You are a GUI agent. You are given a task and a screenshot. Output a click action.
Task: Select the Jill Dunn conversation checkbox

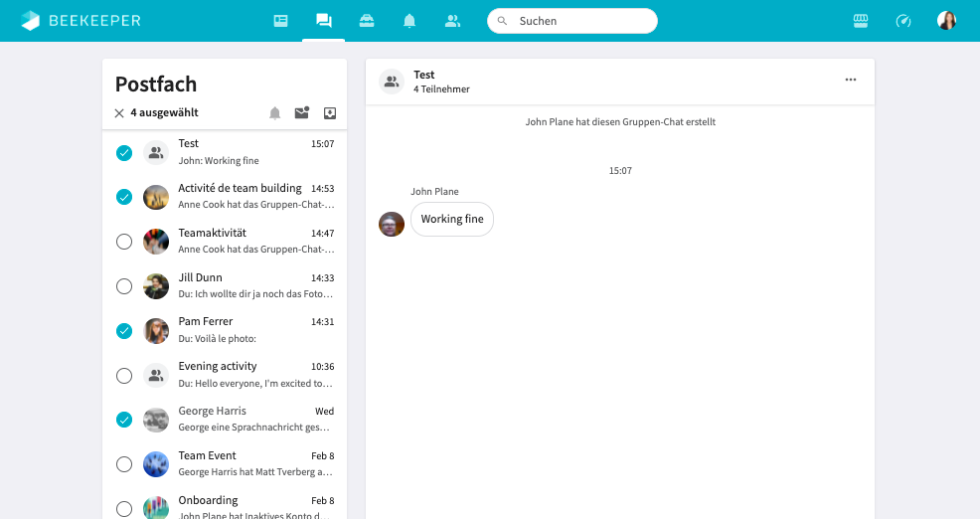(x=124, y=286)
